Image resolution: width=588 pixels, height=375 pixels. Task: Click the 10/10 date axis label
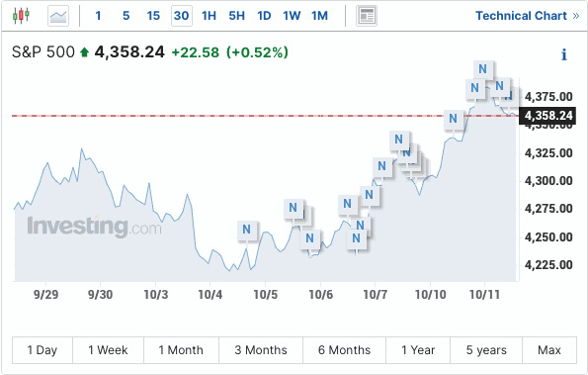point(431,295)
